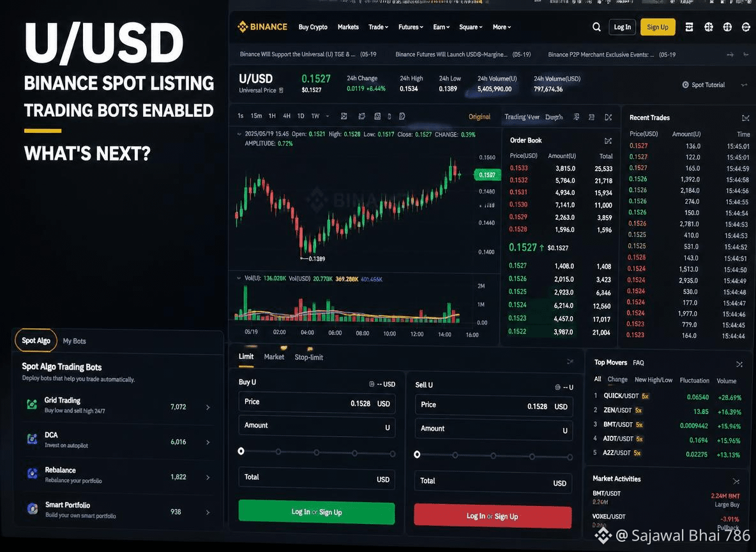Viewport: 756px width, 552px height.
Task: Select the Limit order tab
Action: coord(246,356)
